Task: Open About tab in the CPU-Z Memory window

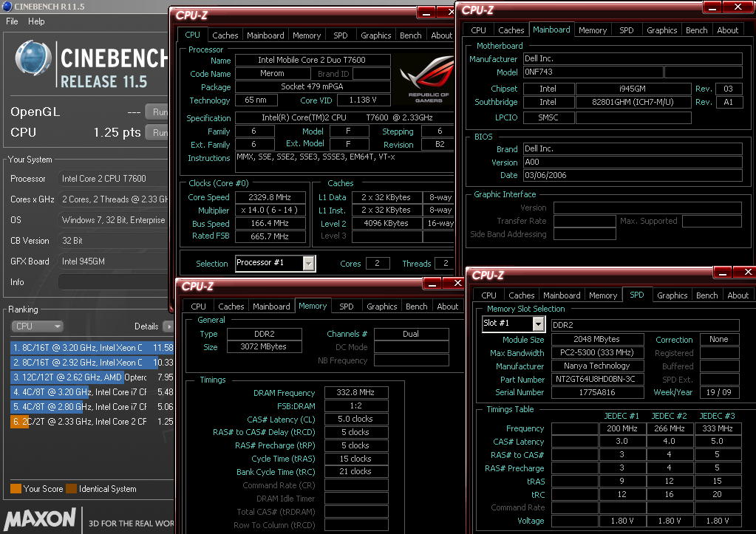Action: [447, 307]
